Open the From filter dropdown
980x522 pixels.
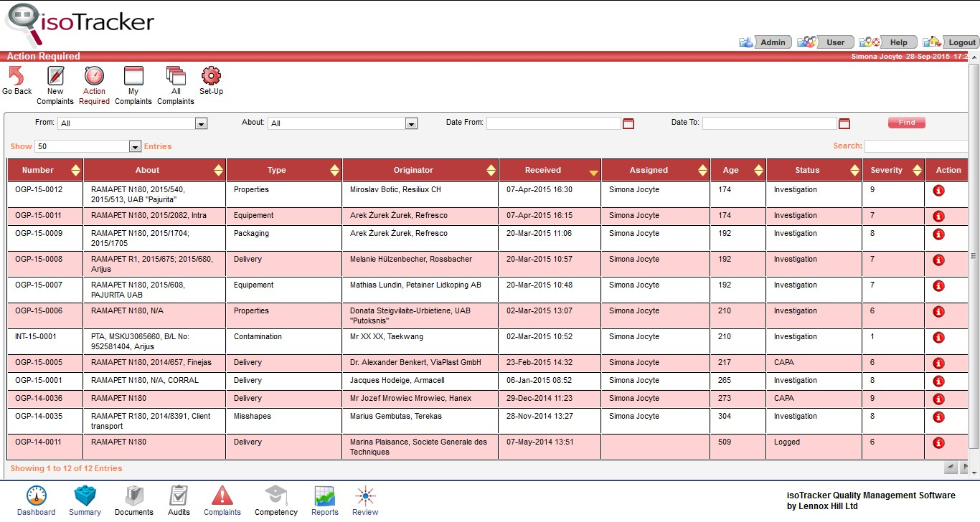(x=201, y=123)
